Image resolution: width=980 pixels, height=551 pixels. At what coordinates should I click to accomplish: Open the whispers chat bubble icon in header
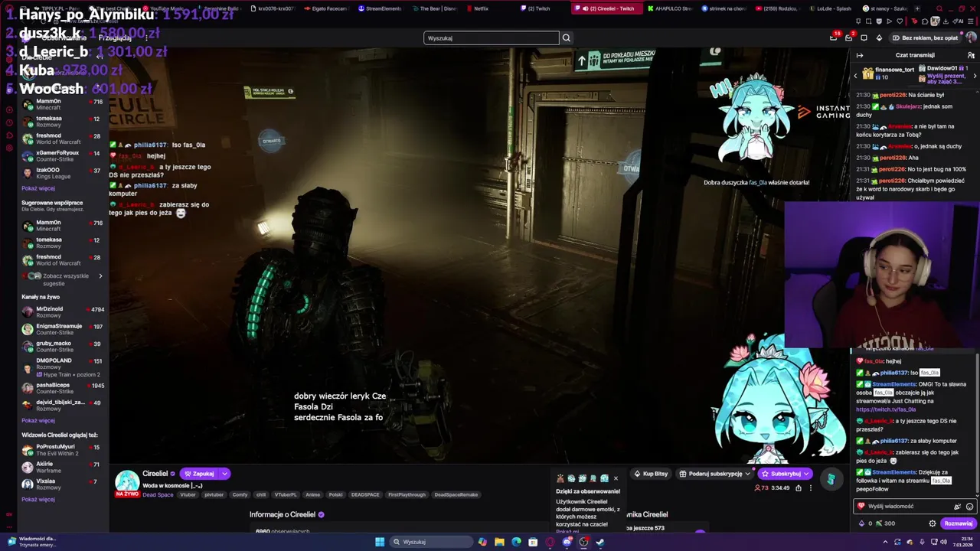click(864, 37)
